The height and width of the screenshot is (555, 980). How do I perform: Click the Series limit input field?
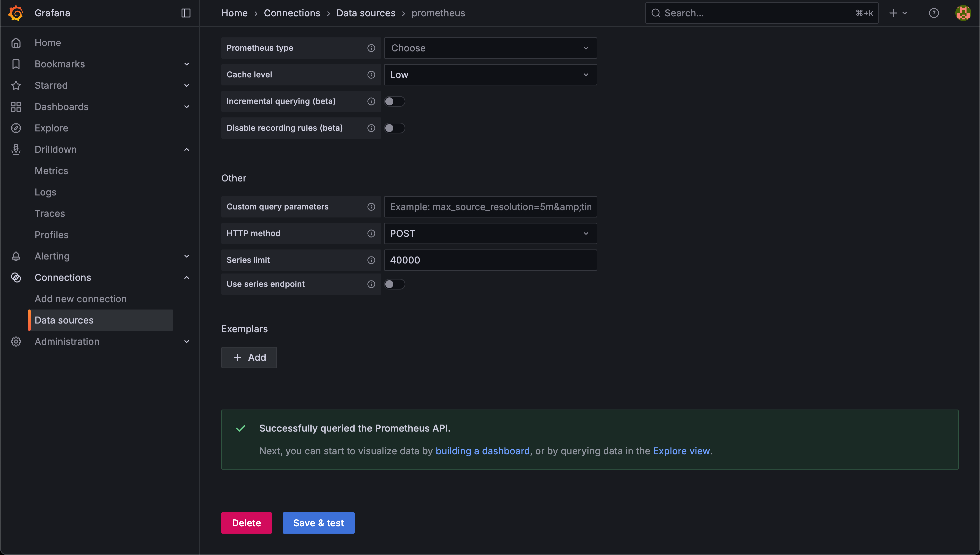490,260
